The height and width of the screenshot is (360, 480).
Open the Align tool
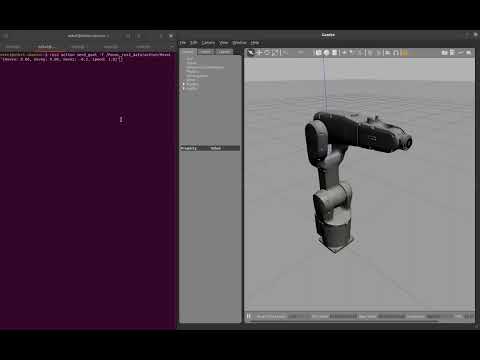pyautogui.click(x=388, y=53)
